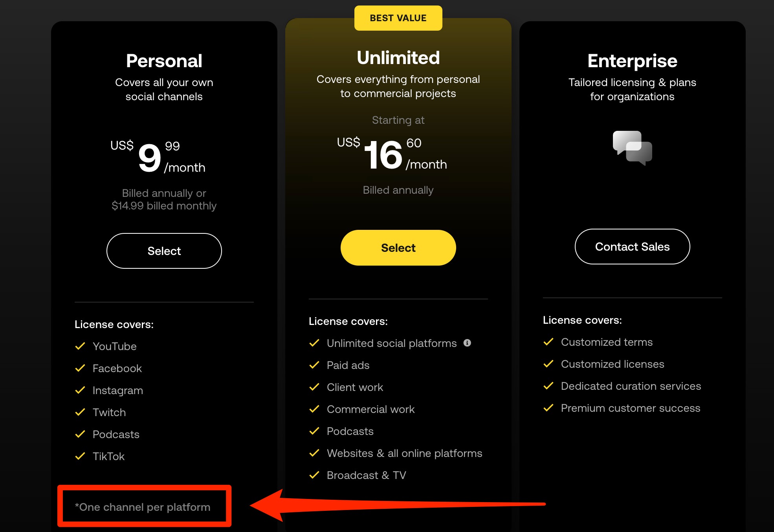This screenshot has height=532, width=774.
Task: Click the info icon beside Unlimited social platforms
Action: (467, 343)
